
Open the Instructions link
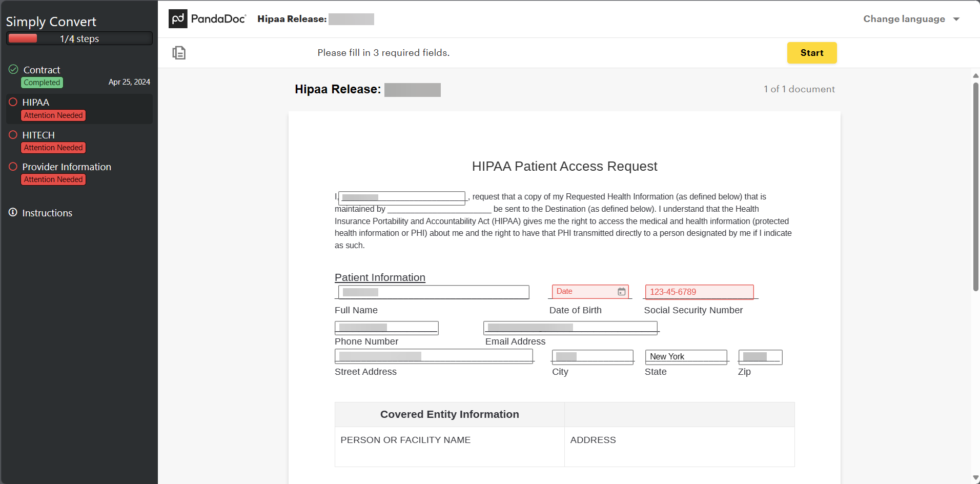pos(47,213)
